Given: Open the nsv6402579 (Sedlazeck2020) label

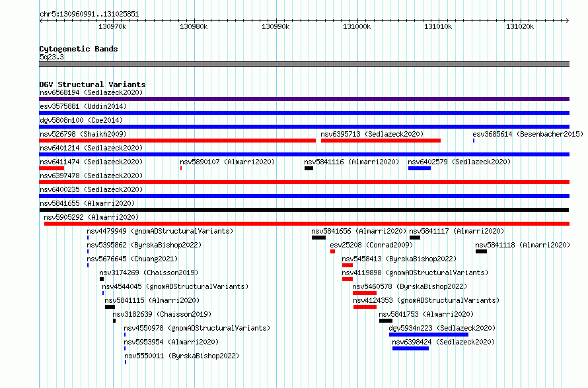Looking at the screenshot, I should pyautogui.click(x=459, y=162).
